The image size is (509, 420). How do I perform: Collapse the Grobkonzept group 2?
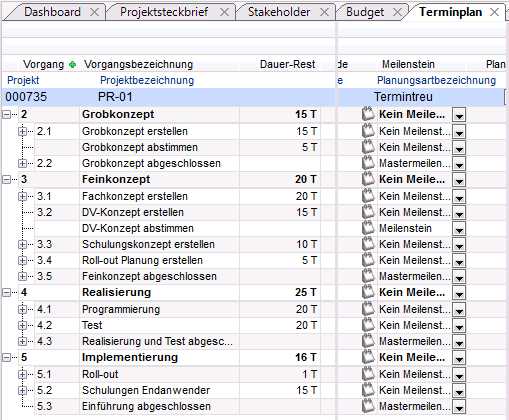pos(6,114)
